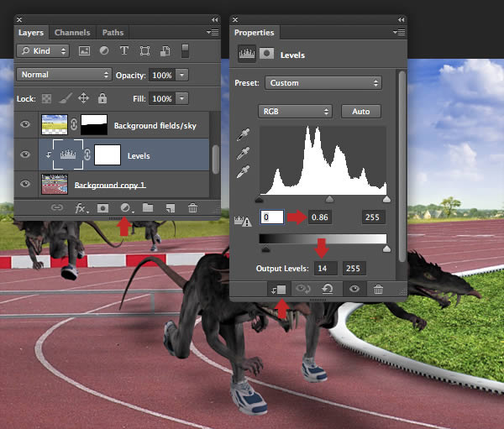Lock layer position move icon
Screen dimensions: 504x429
83,98
